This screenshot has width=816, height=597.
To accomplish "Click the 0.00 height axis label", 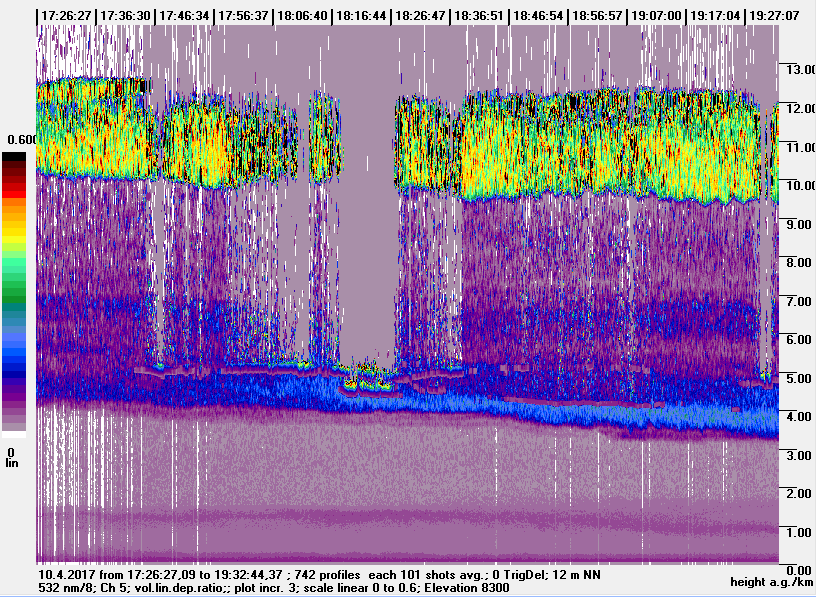I will point(799,570).
